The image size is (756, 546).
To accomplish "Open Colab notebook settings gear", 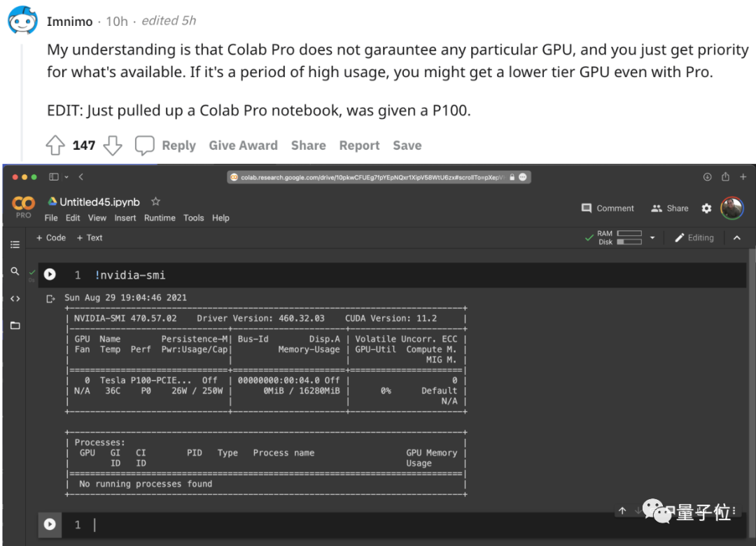I will (706, 208).
